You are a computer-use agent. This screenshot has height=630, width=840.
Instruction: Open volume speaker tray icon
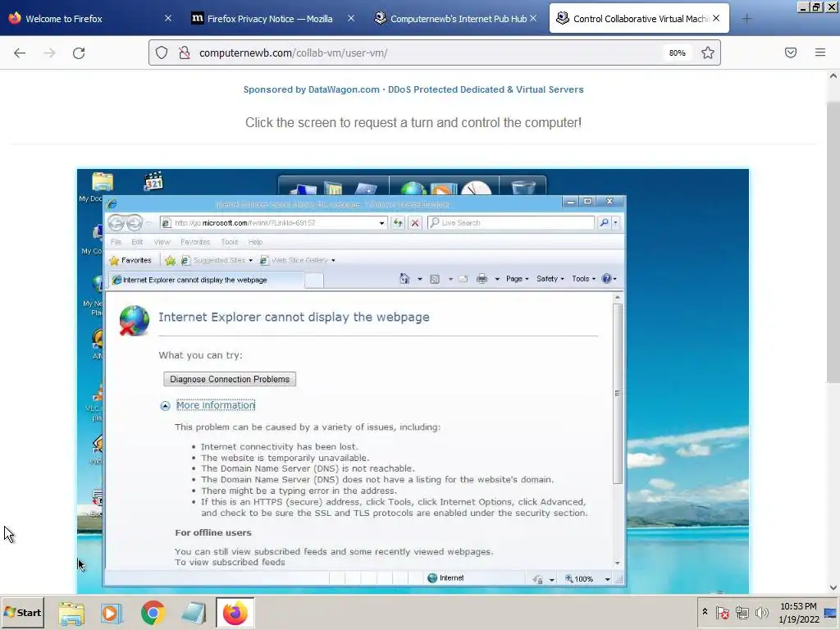[761, 612]
